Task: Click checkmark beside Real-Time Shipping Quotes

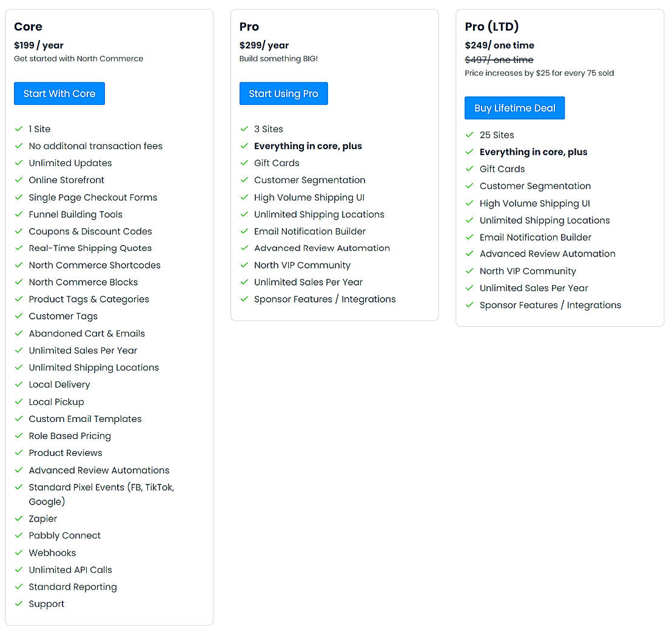Action: point(19,248)
